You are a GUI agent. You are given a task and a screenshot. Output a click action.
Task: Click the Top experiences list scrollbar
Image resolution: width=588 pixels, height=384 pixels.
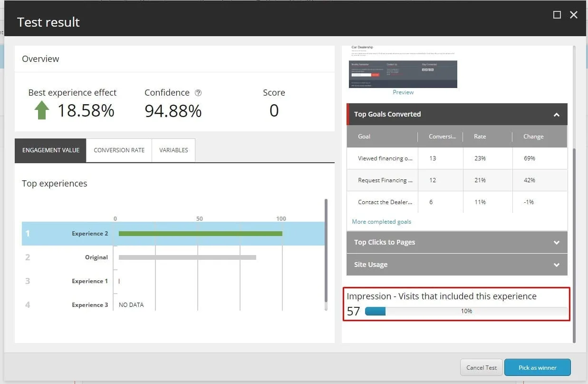point(326,252)
